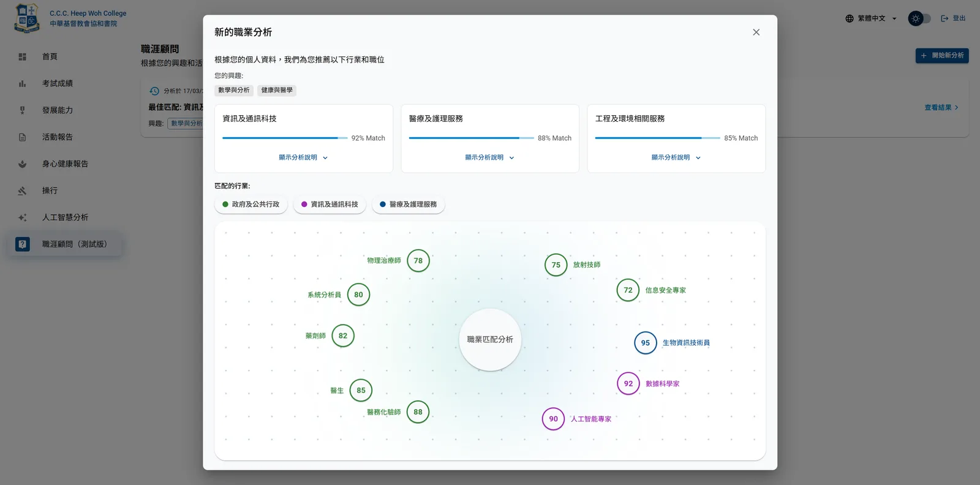Click the C.C.C. Heep Woh College logo
This screenshot has height=485, width=980.
click(x=27, y=18)
